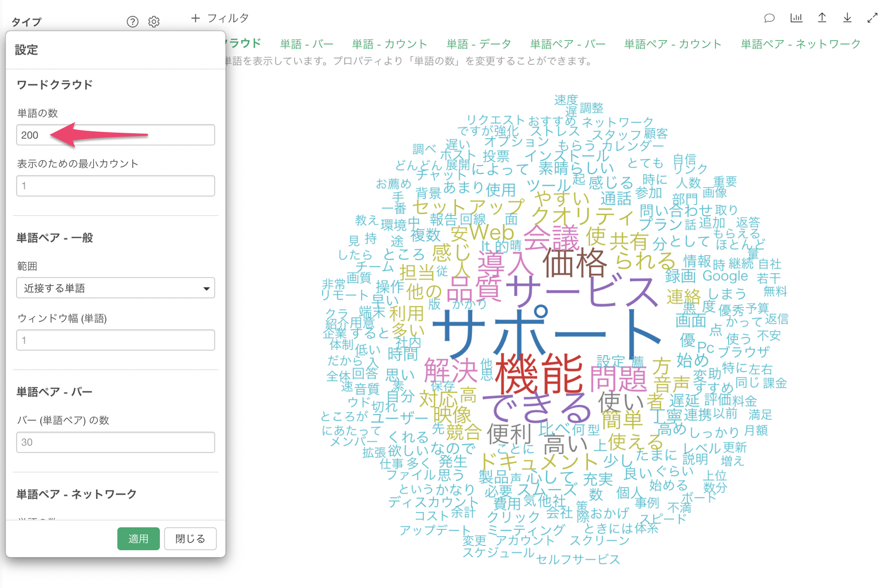Screen dimensions: 889x588
Task: Click the word ディスカウント in the cloud
Action: [433, 501]
